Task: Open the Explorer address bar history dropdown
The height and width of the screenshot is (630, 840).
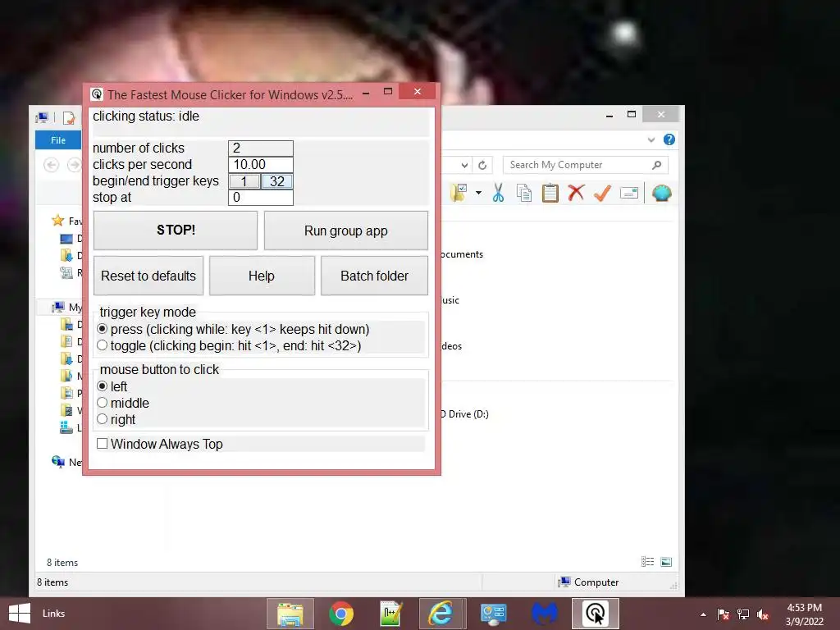Action: [x=464, y=165]
